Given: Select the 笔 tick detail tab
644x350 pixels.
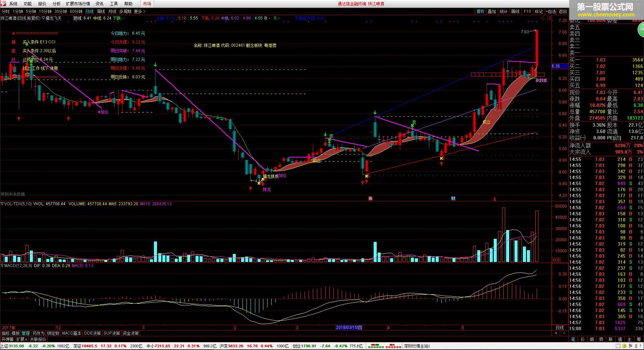Looking at the screenshot, I should [573, 339].
